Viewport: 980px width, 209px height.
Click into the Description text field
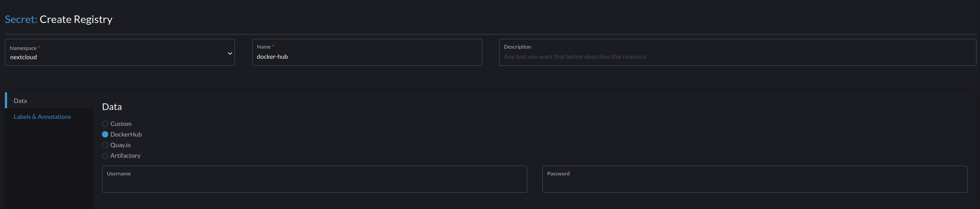point(738,53)
